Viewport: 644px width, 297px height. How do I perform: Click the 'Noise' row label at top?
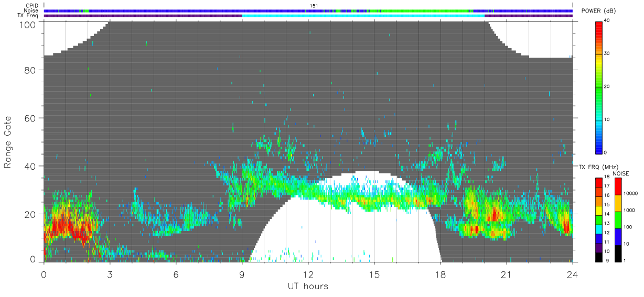point(31,10)
